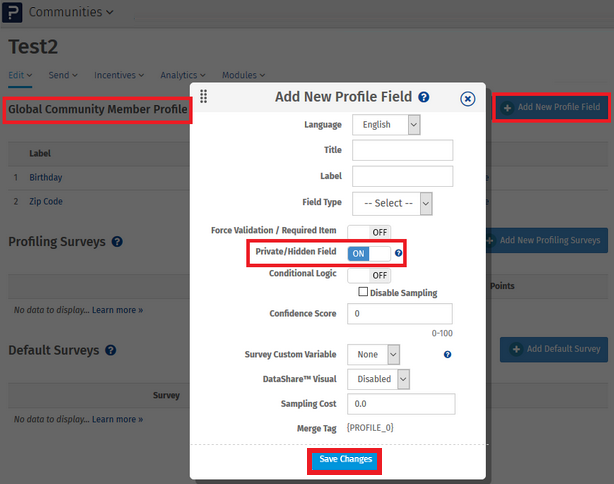Open the DataShare Visual dropdown
The width and height of the screenshot is (614, 484).
click(378, 379)
